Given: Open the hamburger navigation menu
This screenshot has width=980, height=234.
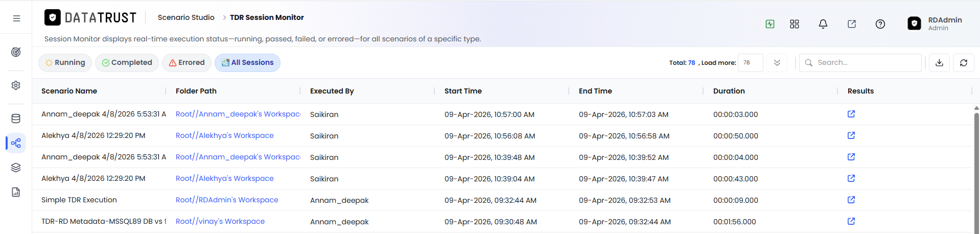Looking at the screenshot, I should pyautogui.click(x=16, y=18).
